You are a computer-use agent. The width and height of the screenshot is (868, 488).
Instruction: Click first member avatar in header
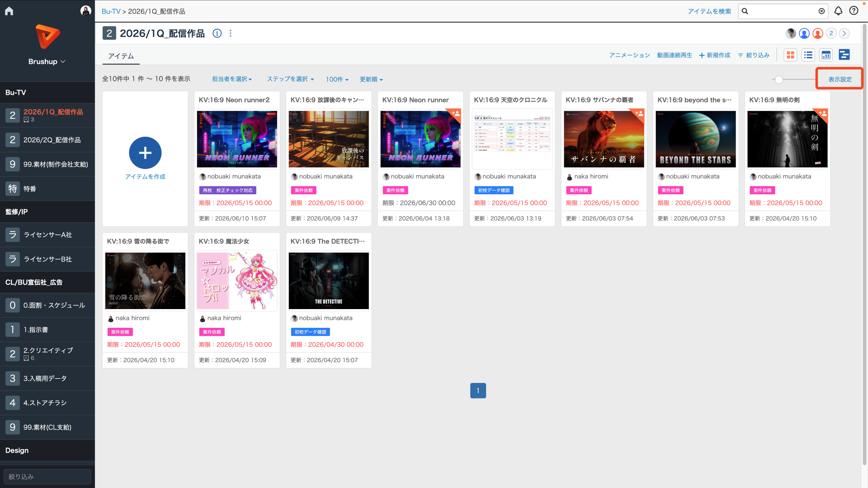tap(790, 33)
